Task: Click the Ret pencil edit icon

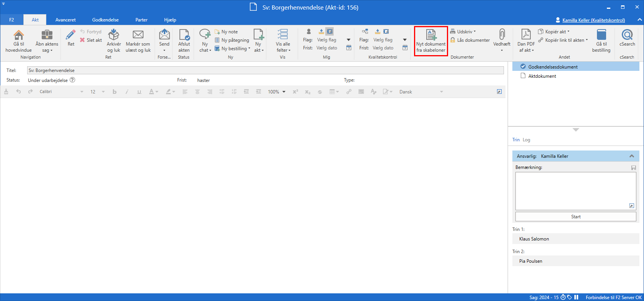Action: (71, 35)
